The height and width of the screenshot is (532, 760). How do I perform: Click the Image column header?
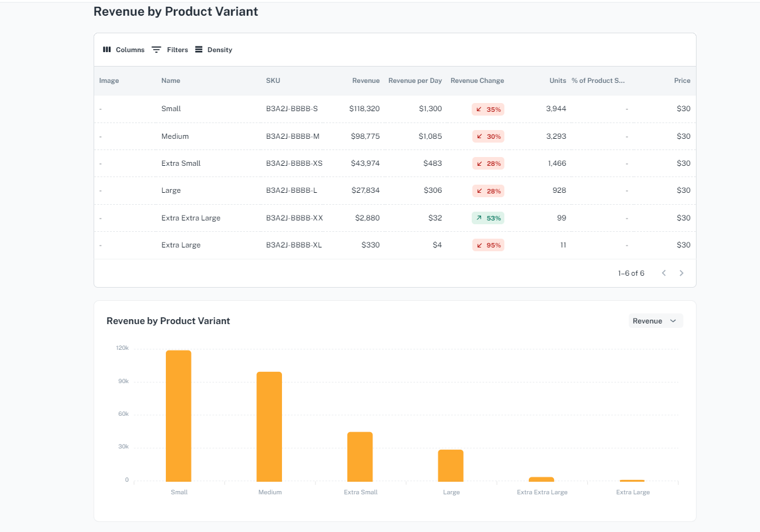click(x=109, y=80)
